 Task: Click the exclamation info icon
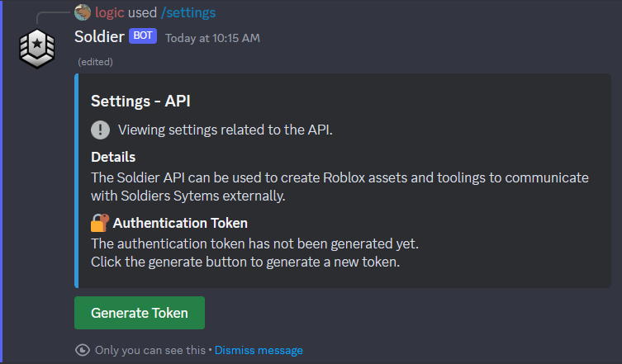click(100, 130)
